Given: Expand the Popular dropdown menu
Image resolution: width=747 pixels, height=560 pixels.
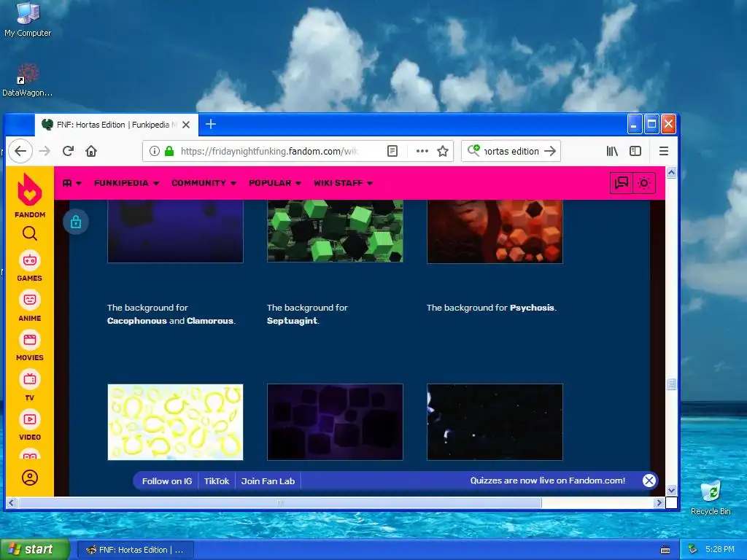Looking at the screenshot, I should click(x=275, y=183).
